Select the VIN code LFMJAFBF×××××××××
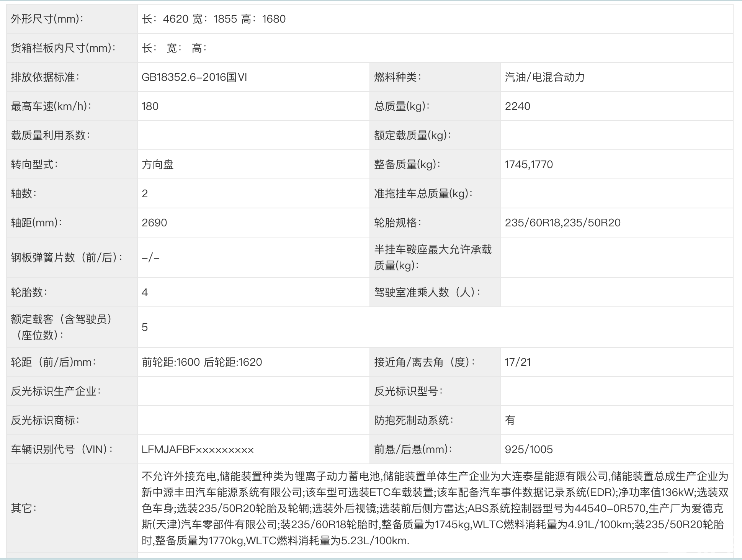Image resolution: width=742 pixels, height=560 pixels. [x=198, y=449]
